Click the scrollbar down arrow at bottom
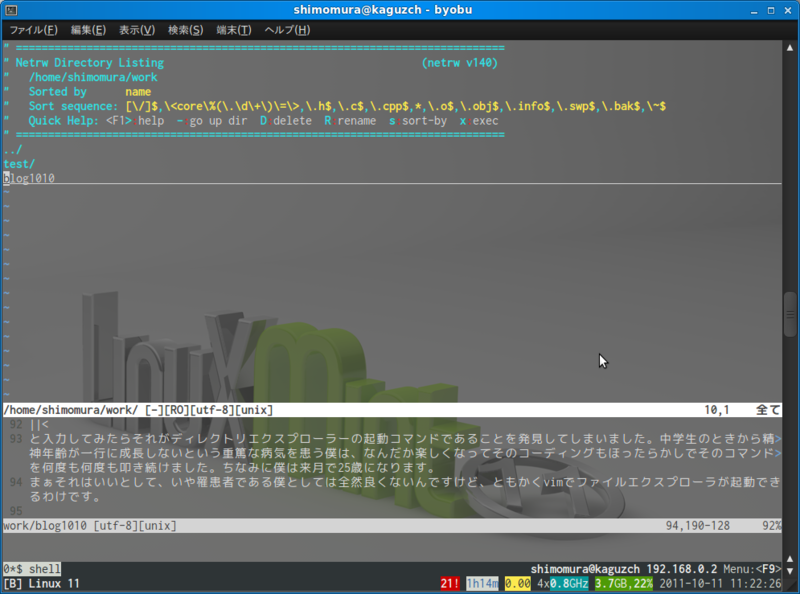The width and height of the screenshot is (800, 594). (790, 571)
